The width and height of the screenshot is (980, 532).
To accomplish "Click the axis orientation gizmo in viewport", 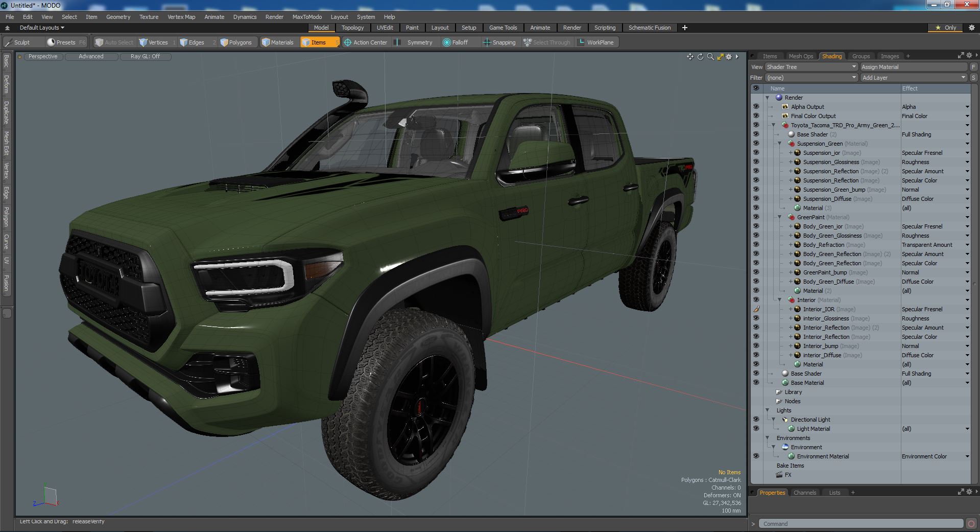I will (45, 496).
